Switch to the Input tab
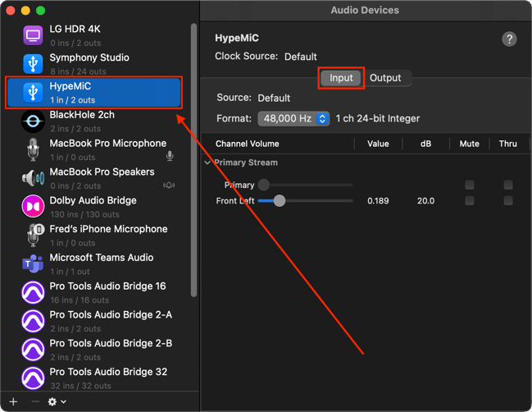The height and width of the screenshot is (412, 532). [x=341, y=78]
